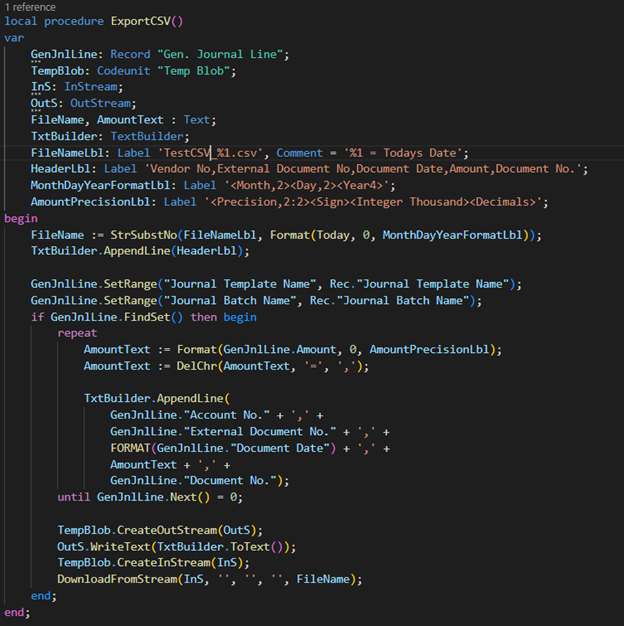The width and height of the screenshot is (624, 626).
Task: Click GenJnlLine."Account No." field reference
Action: pos(190,415)
